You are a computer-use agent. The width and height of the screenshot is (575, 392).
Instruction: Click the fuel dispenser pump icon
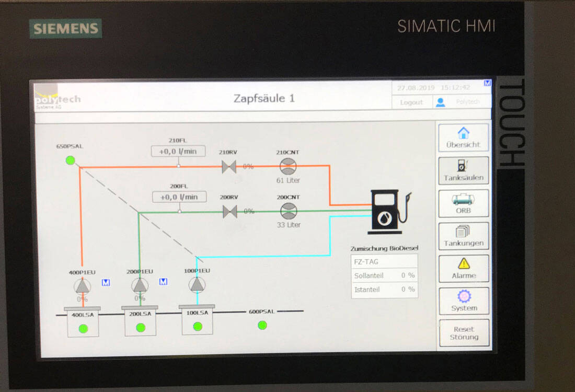click(x=389, y=212)
